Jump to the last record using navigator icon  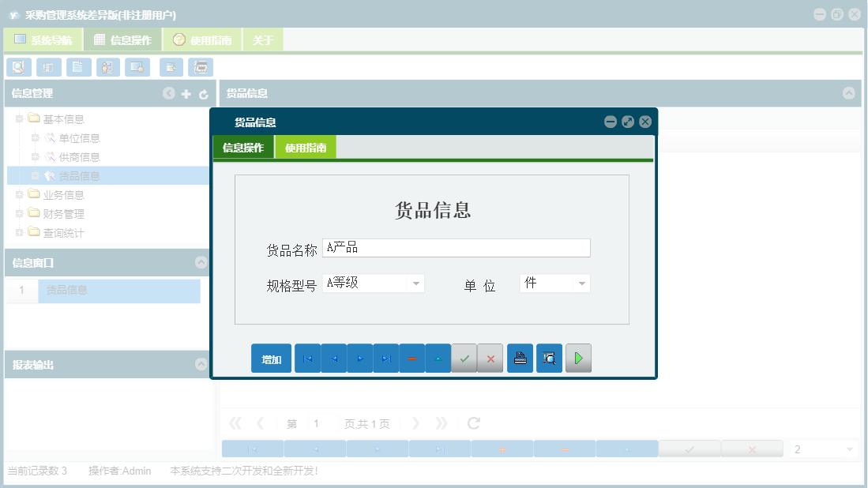385,358
